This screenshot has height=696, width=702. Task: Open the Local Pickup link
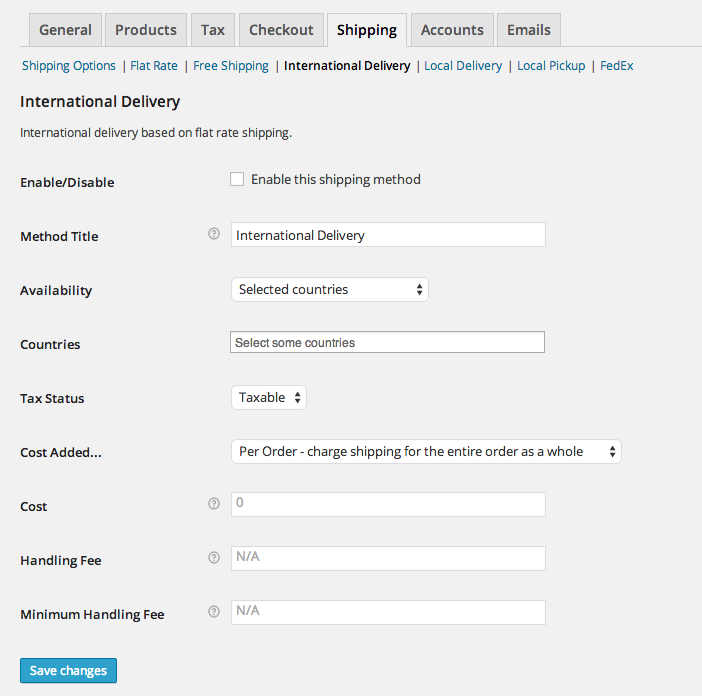(551, 66)
